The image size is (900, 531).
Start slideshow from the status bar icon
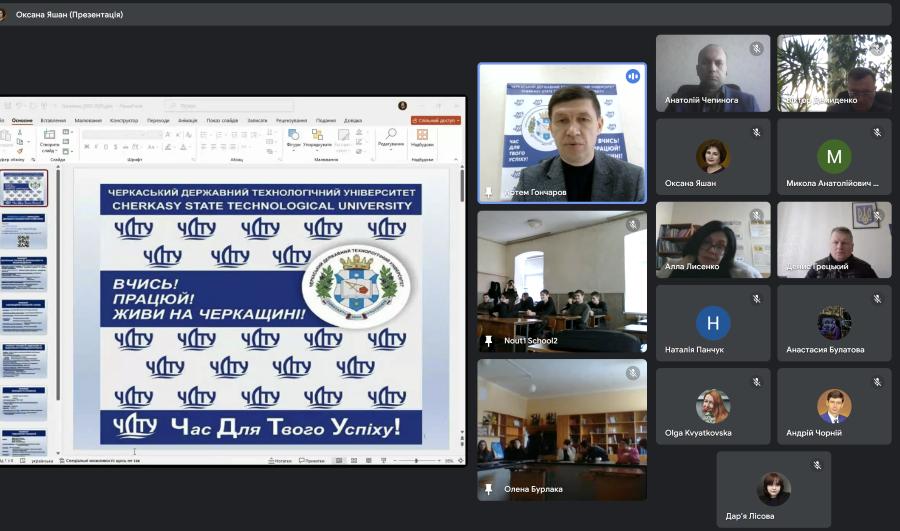(383, 460)
